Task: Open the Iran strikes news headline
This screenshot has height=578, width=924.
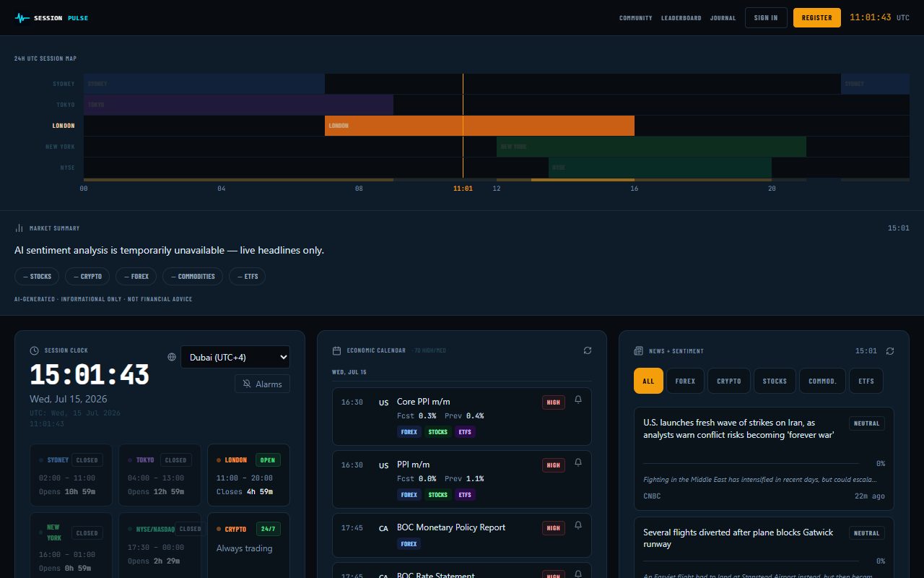Action: 738,428
